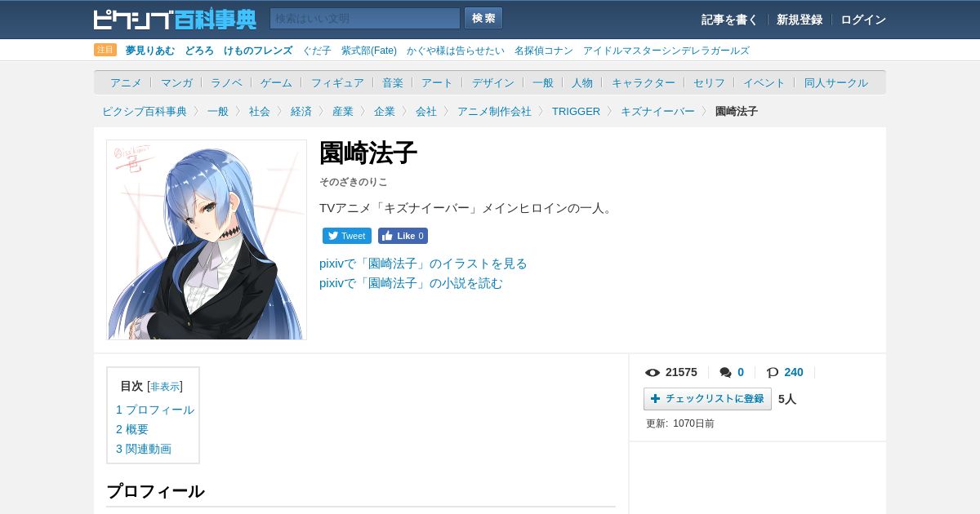Select the デザイン category tab
This screenshot has height=514, width=980.
493,82
